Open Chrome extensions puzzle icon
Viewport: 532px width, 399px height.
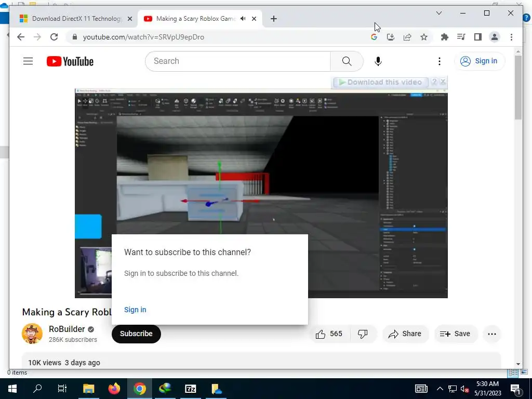pos(445,37)
